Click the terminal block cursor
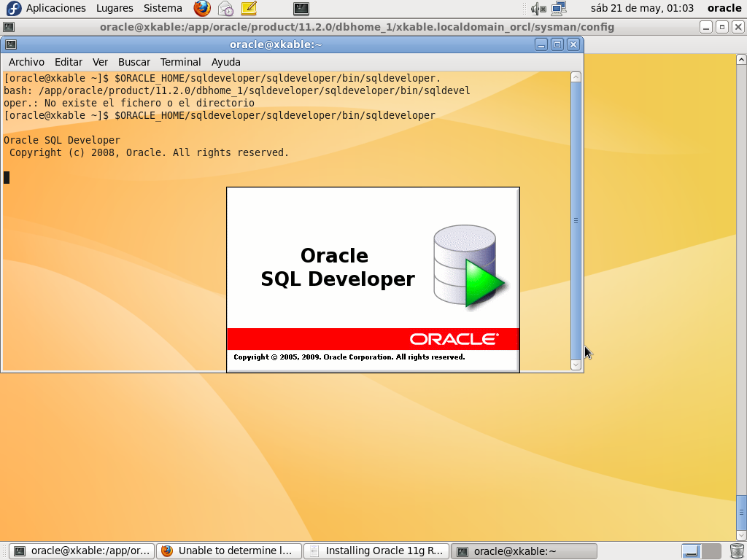Screen dimensions: 747x560 coord(7,178)
